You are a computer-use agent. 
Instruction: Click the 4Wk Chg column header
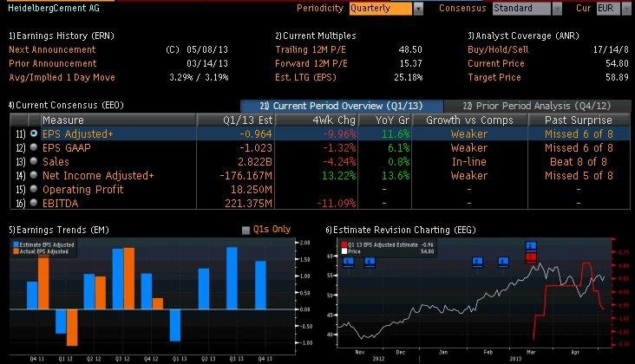coord(317,120)
